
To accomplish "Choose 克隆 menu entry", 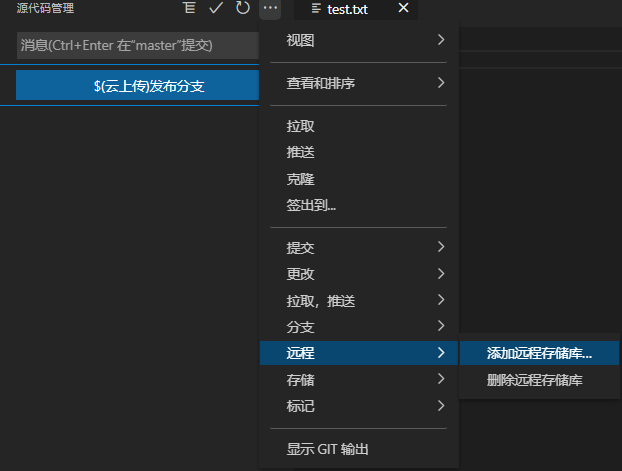I will coord(359,179).
